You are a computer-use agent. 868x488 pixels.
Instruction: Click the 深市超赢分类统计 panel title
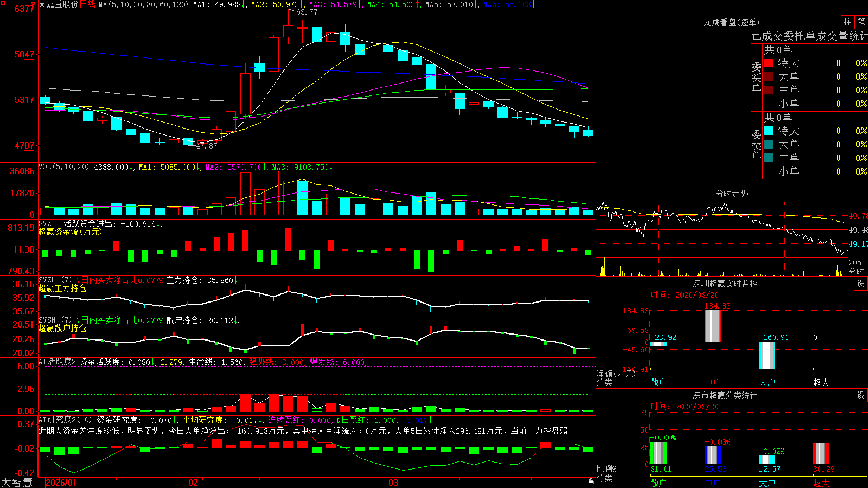[x=725, y=395]
